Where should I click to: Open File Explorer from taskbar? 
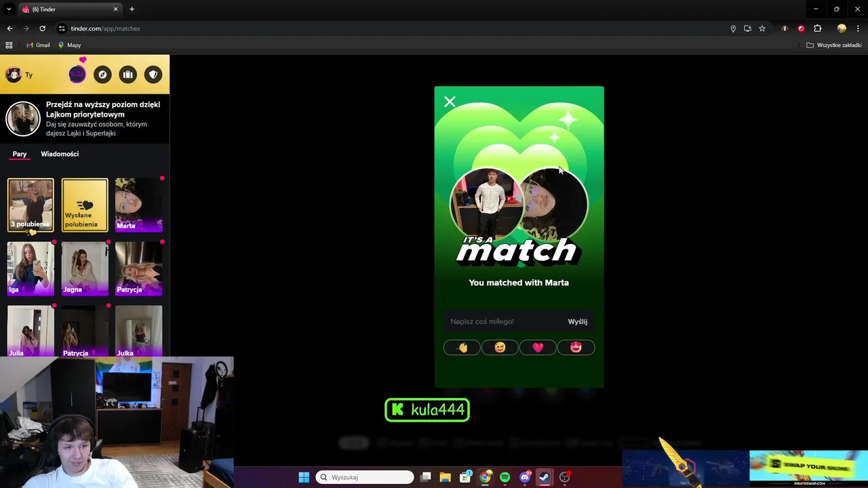(446, 477)
